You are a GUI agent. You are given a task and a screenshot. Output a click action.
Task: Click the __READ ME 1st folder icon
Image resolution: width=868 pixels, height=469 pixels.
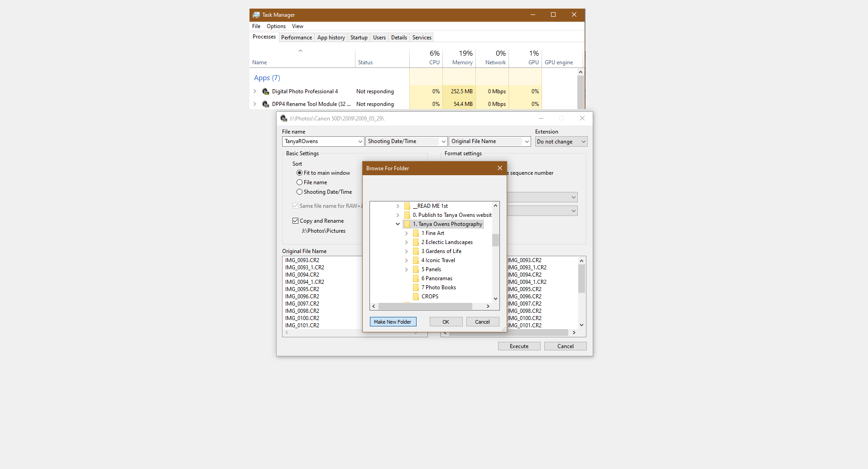click(x=407, y=206)
